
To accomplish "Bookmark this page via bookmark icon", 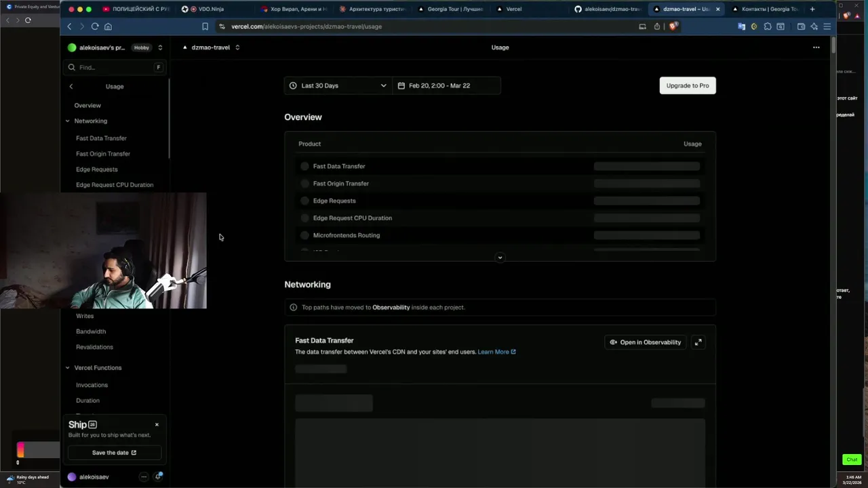I will 205,26.
